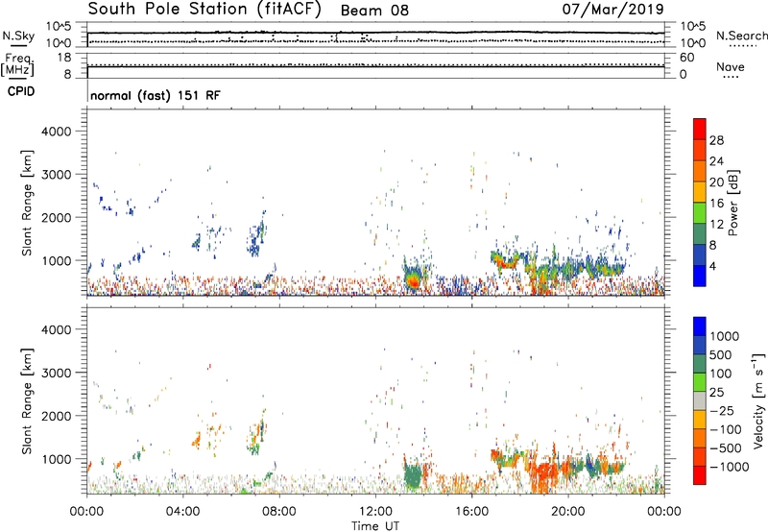This screenshot has height=532, width=768.
Task: Click the 'Freq. [MHz]' axis label
Action: 17,65
